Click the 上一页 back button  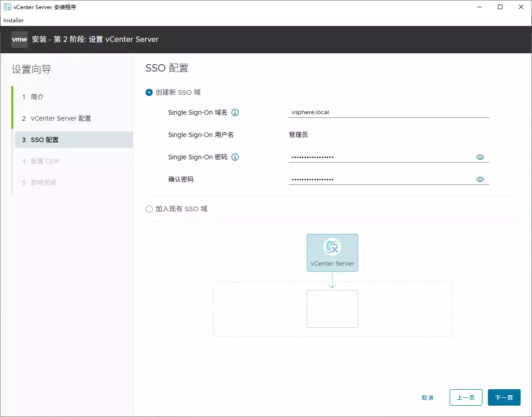click(x=466, y=397)
